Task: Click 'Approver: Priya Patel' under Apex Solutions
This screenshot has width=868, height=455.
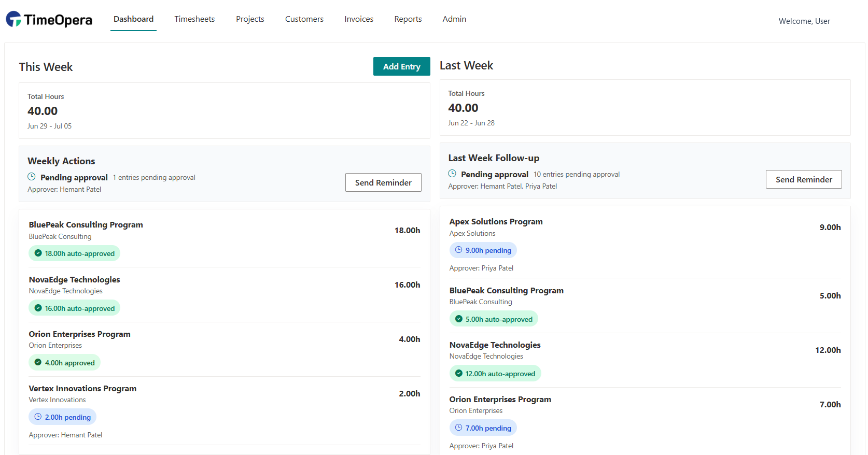Action: [x=481, y=268]
